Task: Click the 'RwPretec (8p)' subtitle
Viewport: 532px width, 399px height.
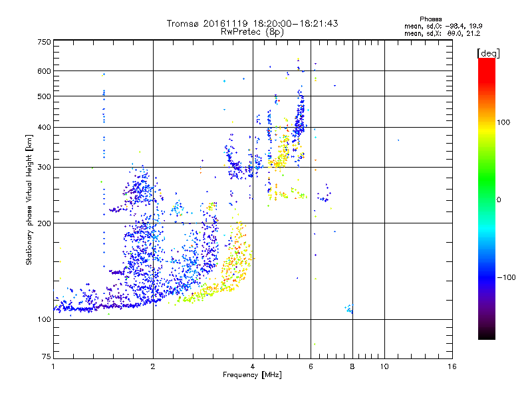Action: (252, 32)
